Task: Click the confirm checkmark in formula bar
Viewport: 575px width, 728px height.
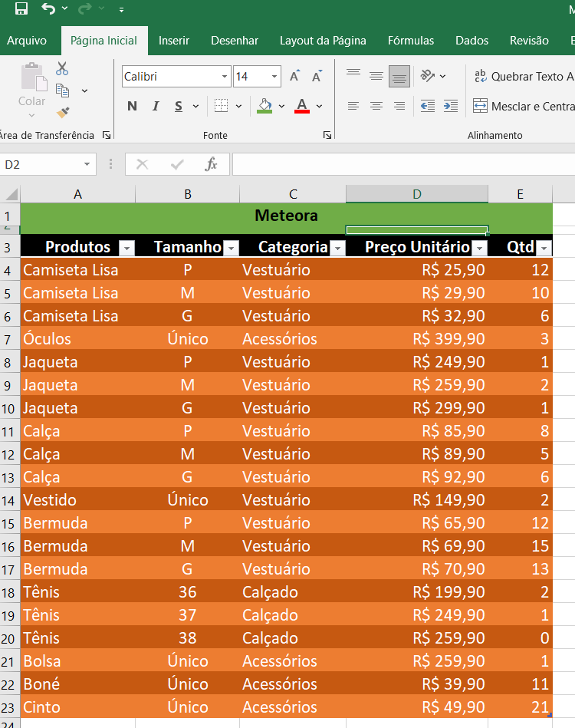Action: 177,164
